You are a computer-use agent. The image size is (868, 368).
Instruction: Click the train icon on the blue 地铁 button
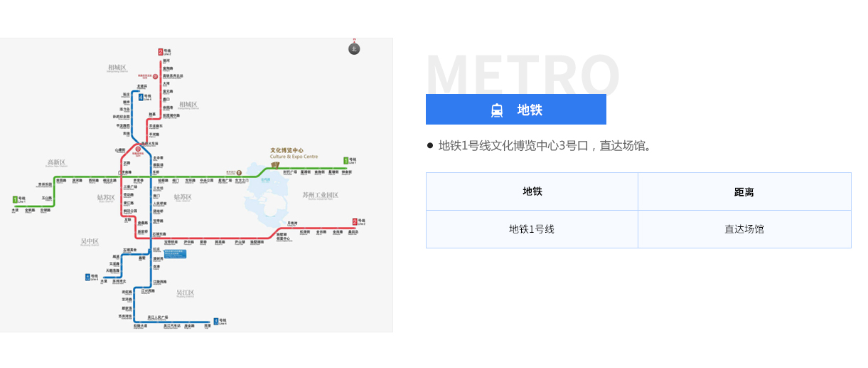(497, 110)
